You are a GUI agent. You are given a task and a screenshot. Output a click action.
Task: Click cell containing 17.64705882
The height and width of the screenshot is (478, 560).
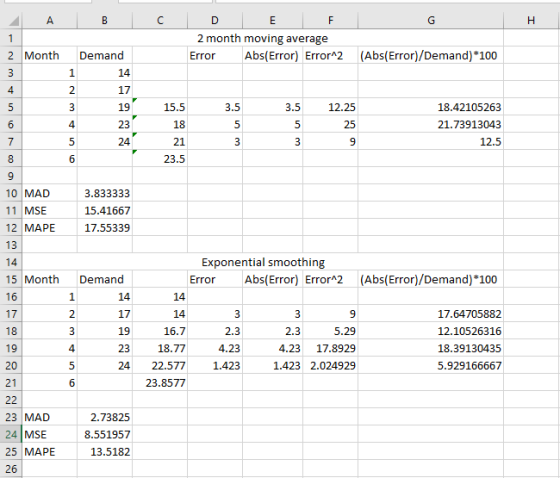pos(431,314)
